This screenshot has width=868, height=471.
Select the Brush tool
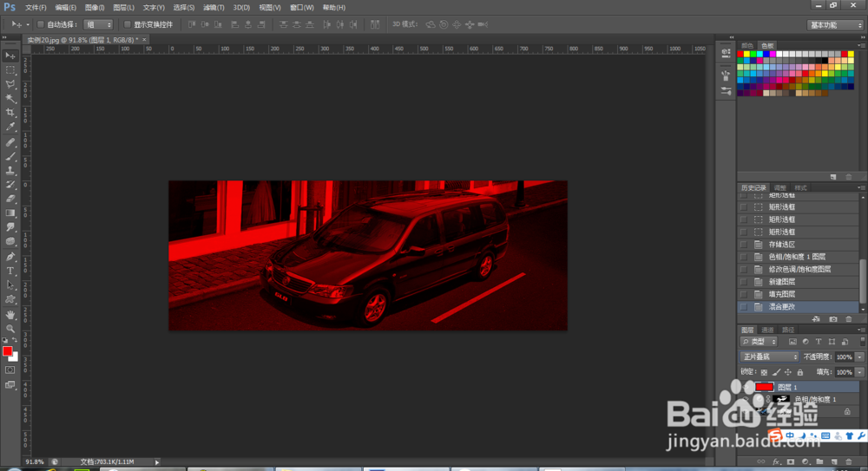click(x=10, y=156)
